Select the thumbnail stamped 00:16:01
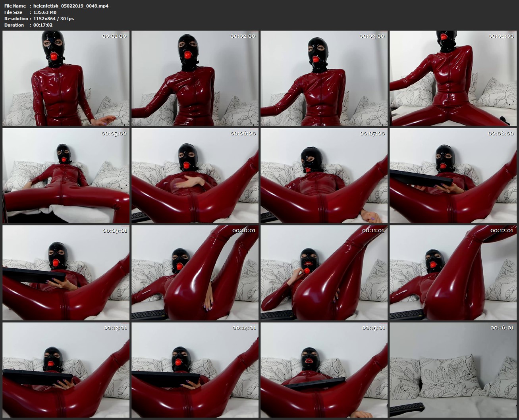519x420 pixels. click(453, 370)
